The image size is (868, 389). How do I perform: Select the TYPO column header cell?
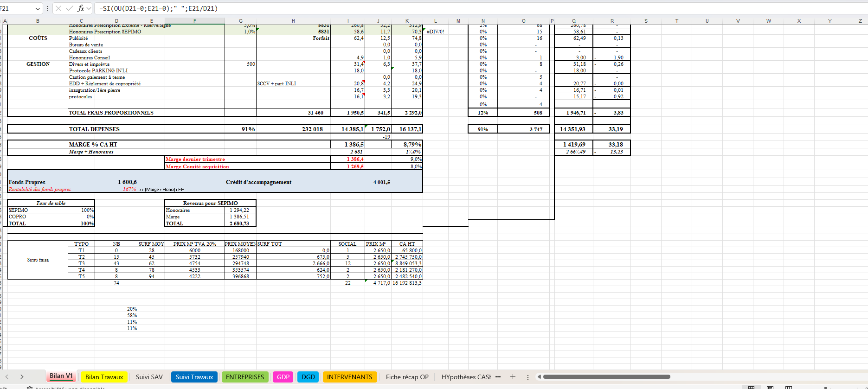coord(81,244)
